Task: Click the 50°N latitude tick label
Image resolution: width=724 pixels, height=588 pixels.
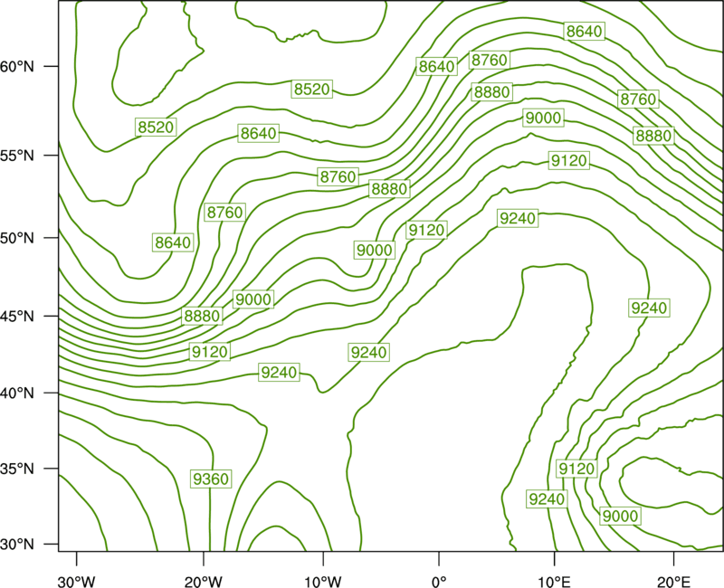Action: (17, 238)
